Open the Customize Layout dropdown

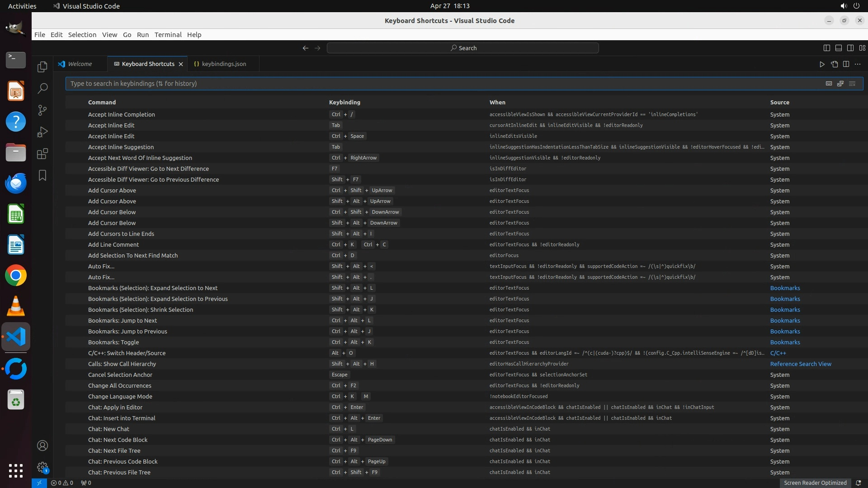(x=862, y=48)
